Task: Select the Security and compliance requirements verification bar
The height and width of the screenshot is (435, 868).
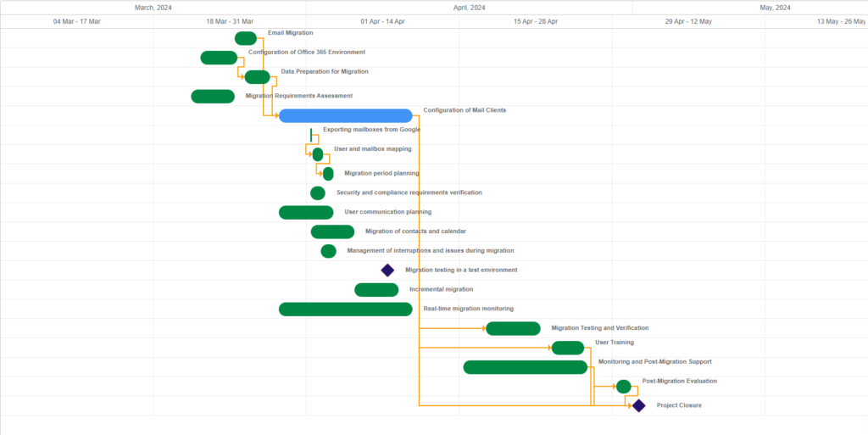Action: click(318, 193)
